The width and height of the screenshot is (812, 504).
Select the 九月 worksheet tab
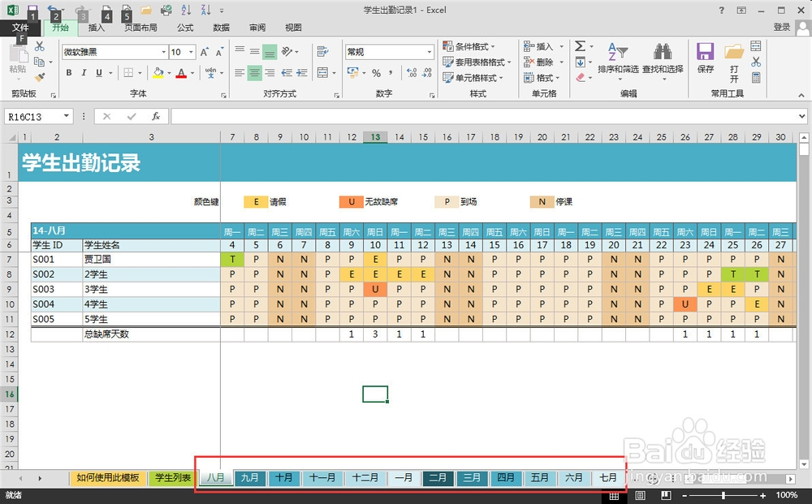250,478
